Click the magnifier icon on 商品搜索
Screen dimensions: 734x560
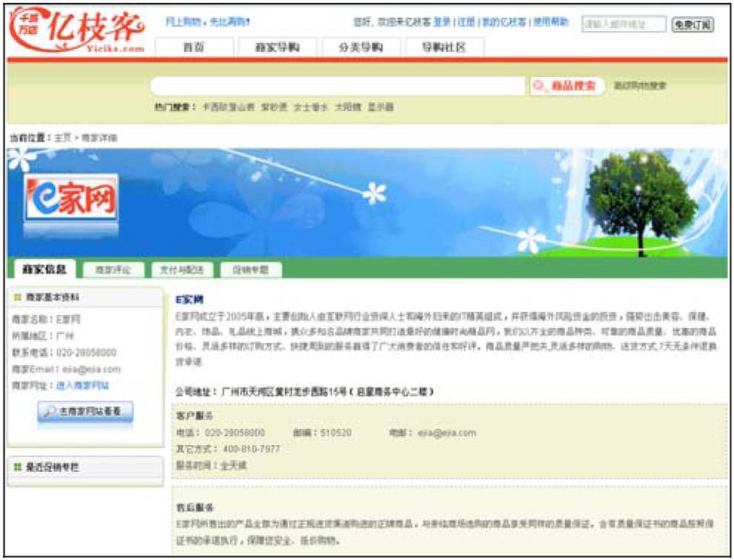pyautogui.click(x=539, y=86)
